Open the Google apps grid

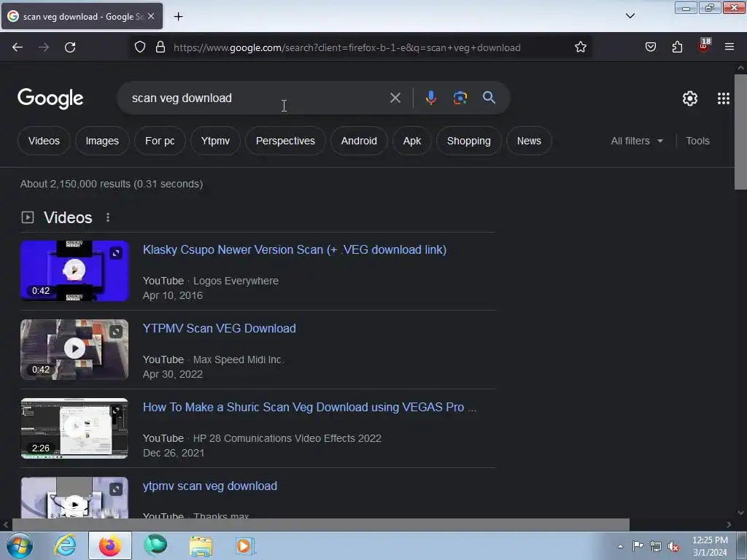[723, 98]
